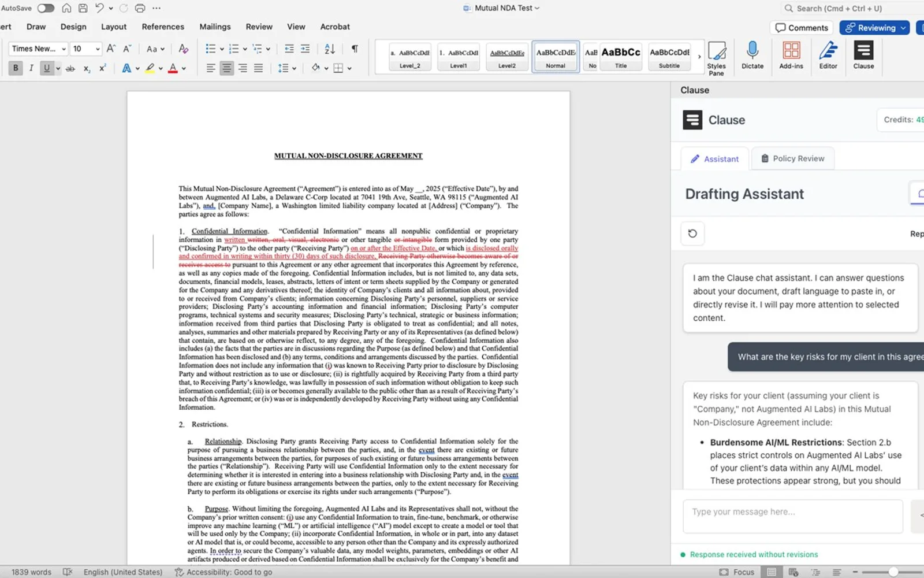The width and height of the screenshot is (924, 578).
Task: Toggle Italic formatting
Action: [31, 68]
